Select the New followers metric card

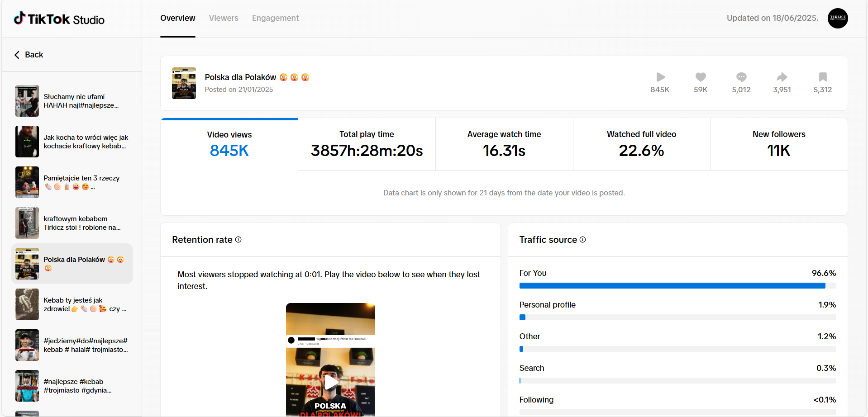click(778, 144)
